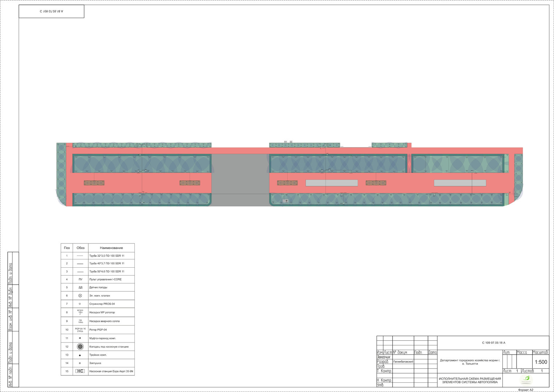Click the Гелимбатовский developer name cell
554x392 pixels.
[x=403, y=362]
